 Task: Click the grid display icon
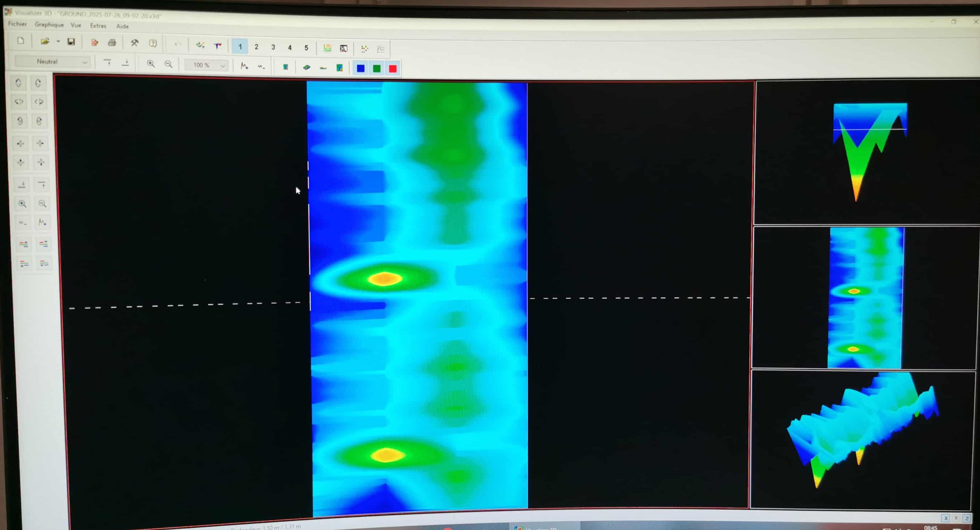[x=327, y=48]
